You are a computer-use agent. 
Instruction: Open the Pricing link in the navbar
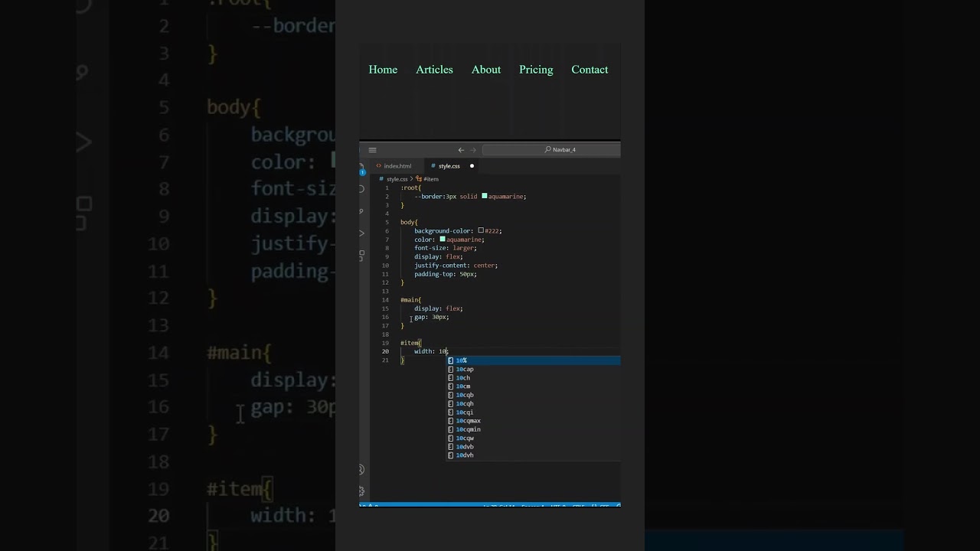tap(536, 70)
